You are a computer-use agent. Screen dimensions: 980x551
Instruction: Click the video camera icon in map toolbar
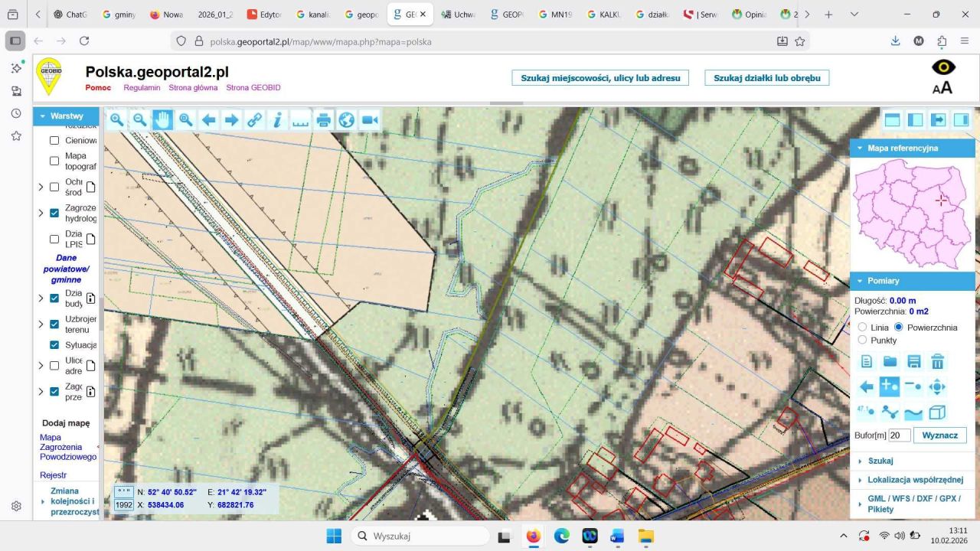point(370,119)
